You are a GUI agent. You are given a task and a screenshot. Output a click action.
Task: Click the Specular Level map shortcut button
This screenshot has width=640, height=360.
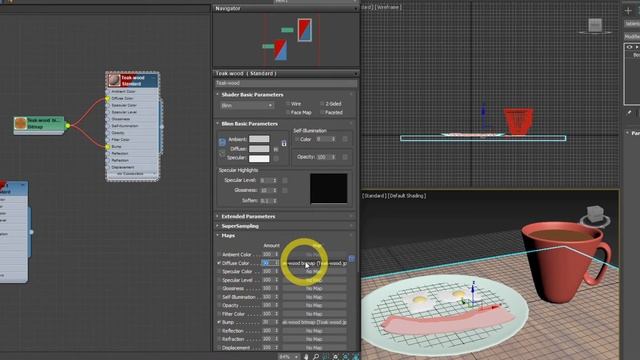285,180
